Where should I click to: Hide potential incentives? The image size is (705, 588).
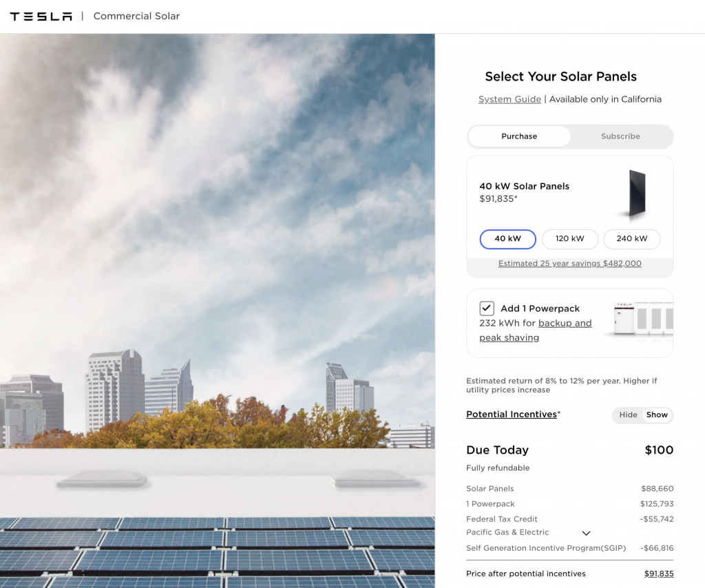click(x=628, y=414)
